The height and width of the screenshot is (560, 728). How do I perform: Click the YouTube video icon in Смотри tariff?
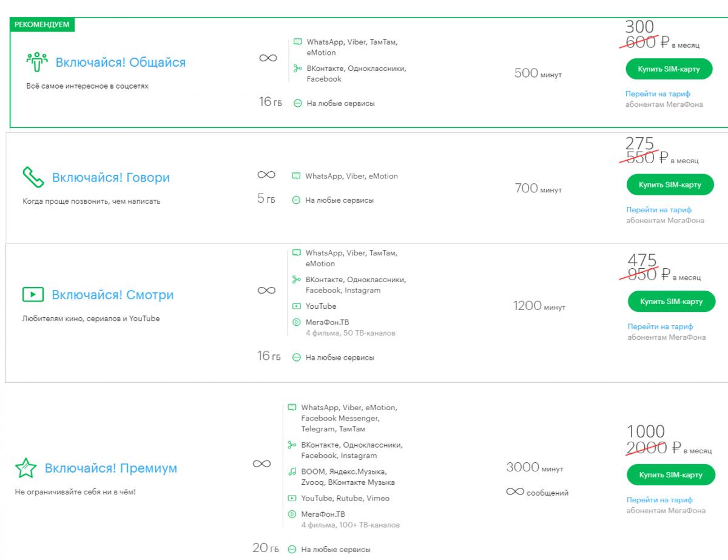tap(297, 306)
